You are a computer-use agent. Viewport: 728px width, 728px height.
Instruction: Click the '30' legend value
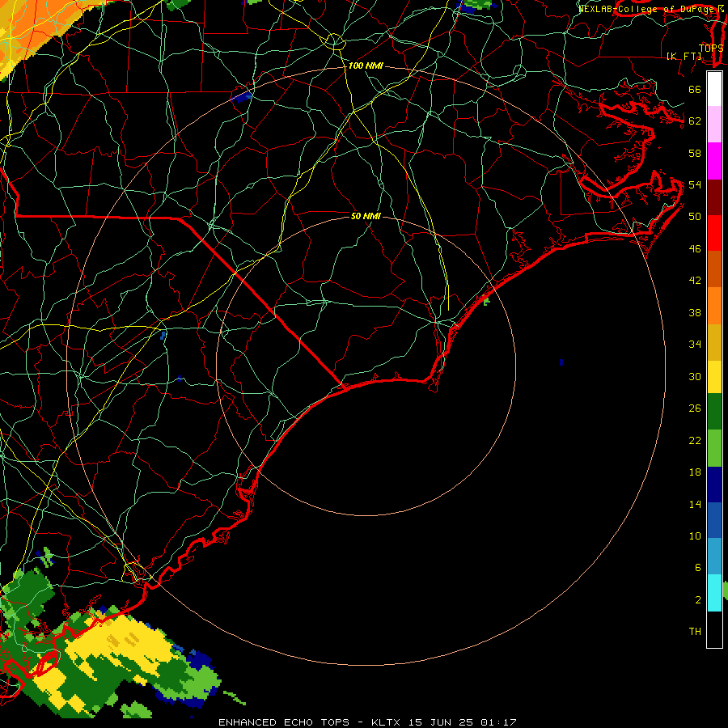click(x=695, y=376)
